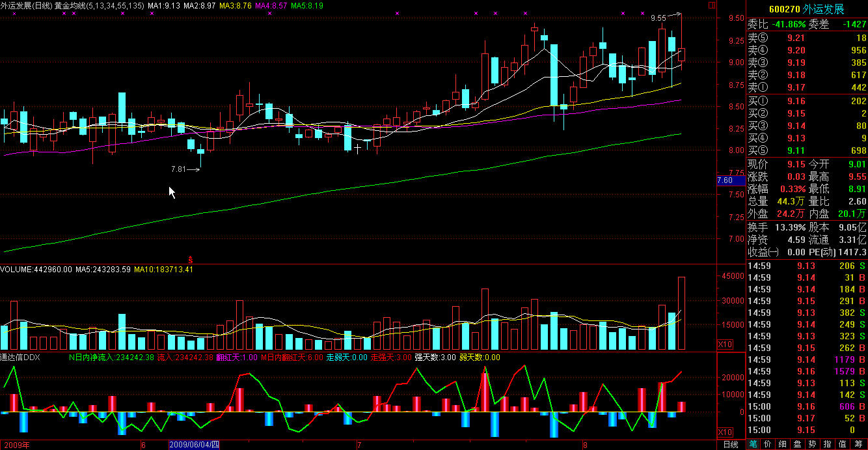Select the magenta MA4:8.57 label
This screenshot has width=868, height=450.
[x=271, y=5]
